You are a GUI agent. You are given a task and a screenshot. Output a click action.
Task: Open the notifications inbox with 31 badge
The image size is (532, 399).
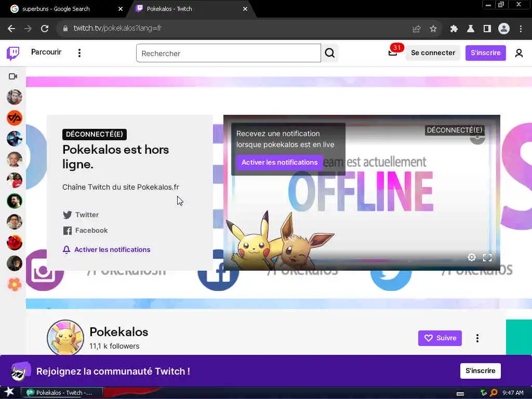point(393,52)
